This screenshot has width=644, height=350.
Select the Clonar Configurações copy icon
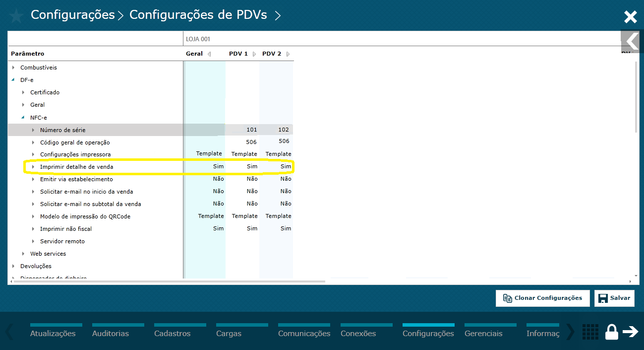(508, 298)
